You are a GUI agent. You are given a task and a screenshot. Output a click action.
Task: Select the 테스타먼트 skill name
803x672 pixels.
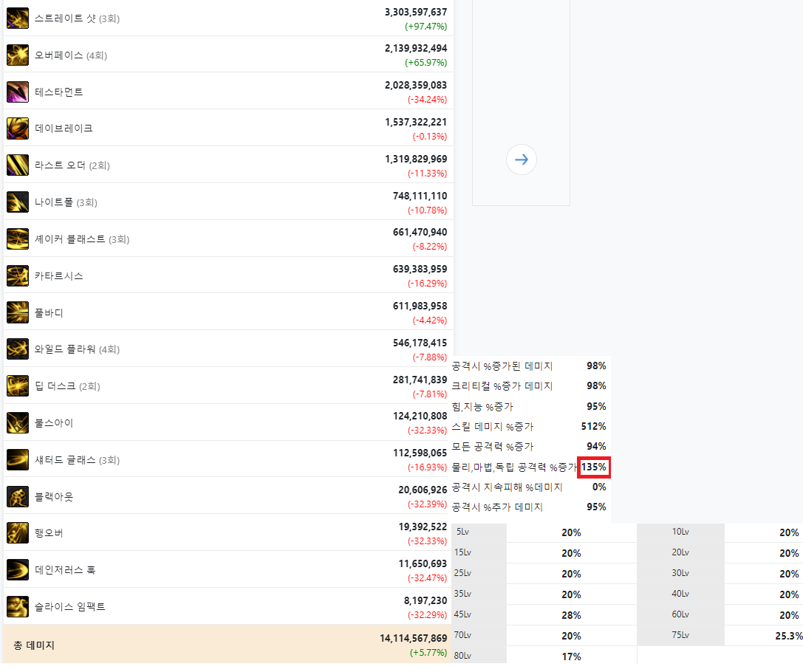click(58, 92)
